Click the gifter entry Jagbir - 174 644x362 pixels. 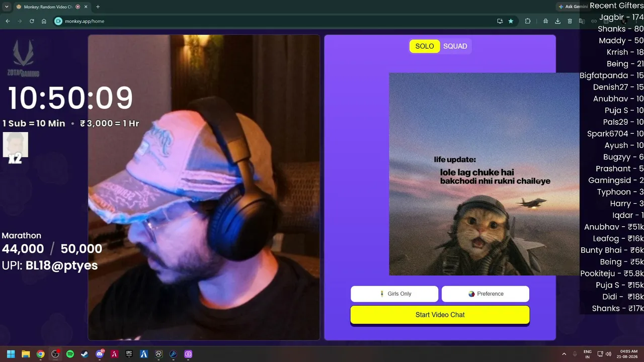pos(621,17)
